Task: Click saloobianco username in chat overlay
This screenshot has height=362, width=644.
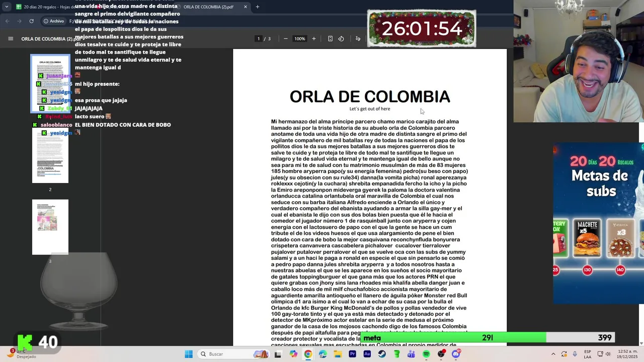Action: click(x=56, y=125)
